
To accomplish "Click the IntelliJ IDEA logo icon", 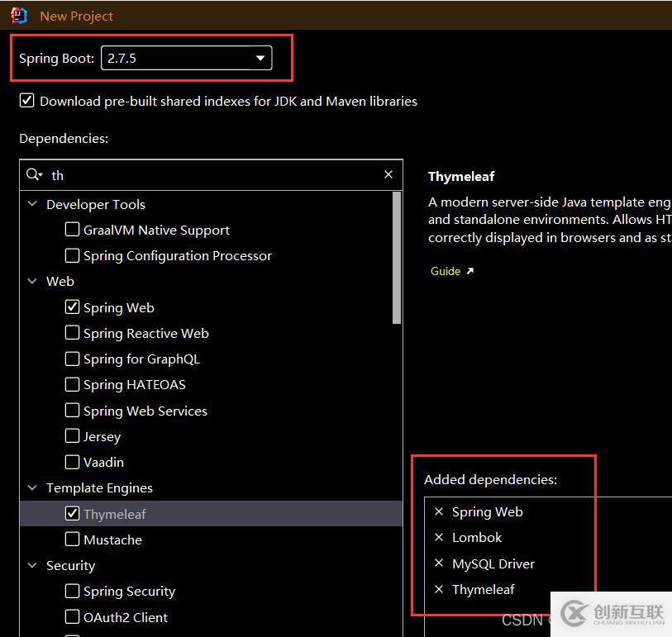I will pyautogui.click(x=19, y=15).
